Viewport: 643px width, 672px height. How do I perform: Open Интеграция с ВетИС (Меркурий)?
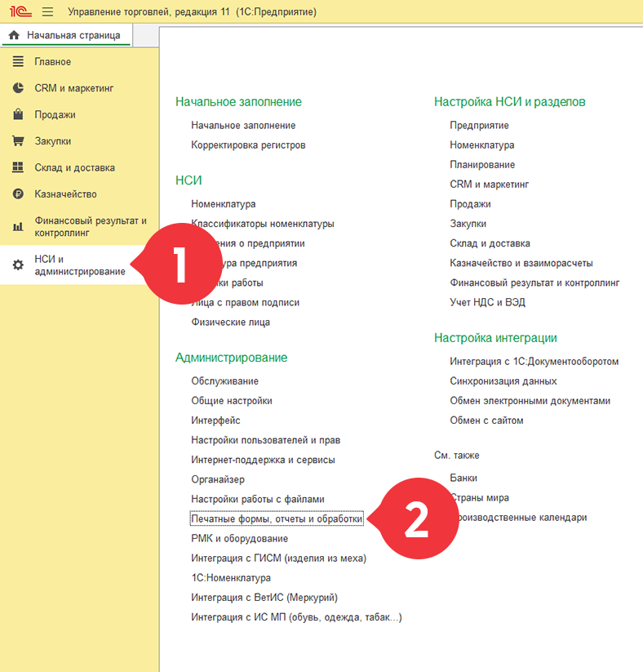coord(264,598)
